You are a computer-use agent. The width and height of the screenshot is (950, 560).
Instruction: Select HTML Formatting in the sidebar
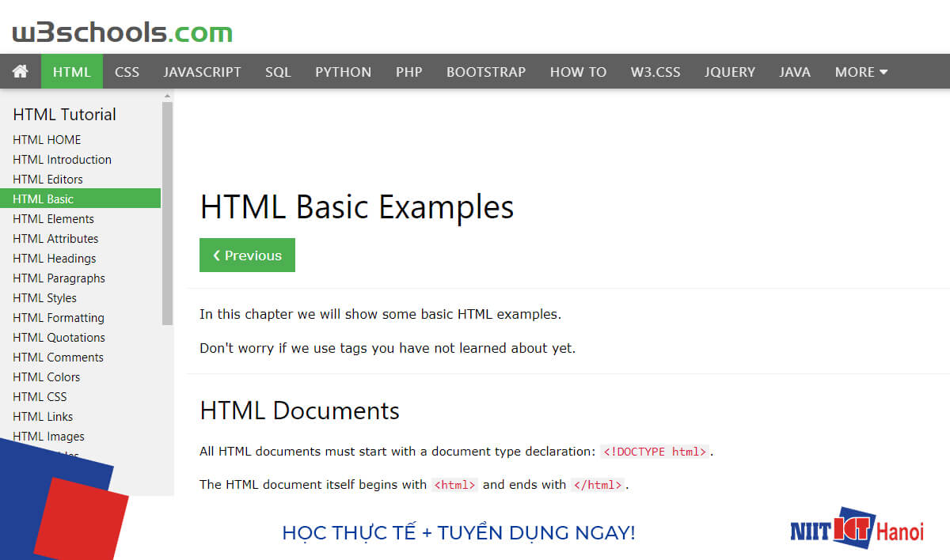pos(59,317)
